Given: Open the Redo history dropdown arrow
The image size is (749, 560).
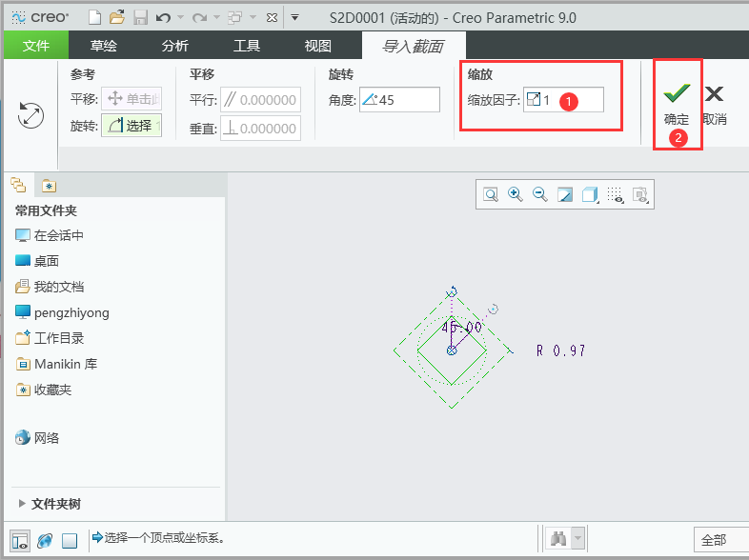Looking at the screenshot, I should coord(216,18).
